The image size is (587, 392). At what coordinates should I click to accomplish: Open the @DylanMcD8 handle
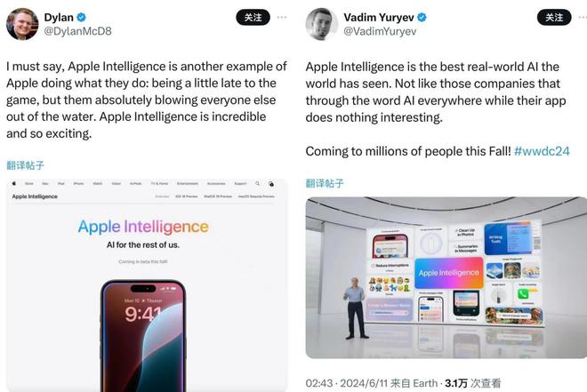pos(78,31)
